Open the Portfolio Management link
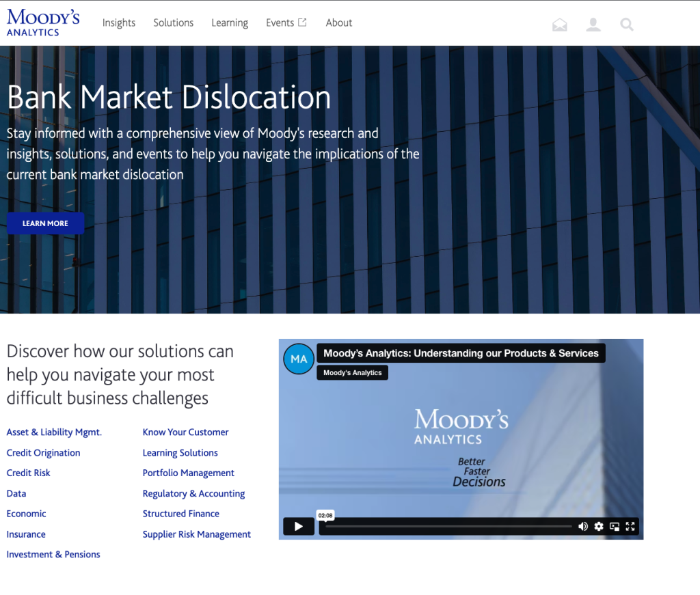Screen dimensions: 700x595 (189, 473)
